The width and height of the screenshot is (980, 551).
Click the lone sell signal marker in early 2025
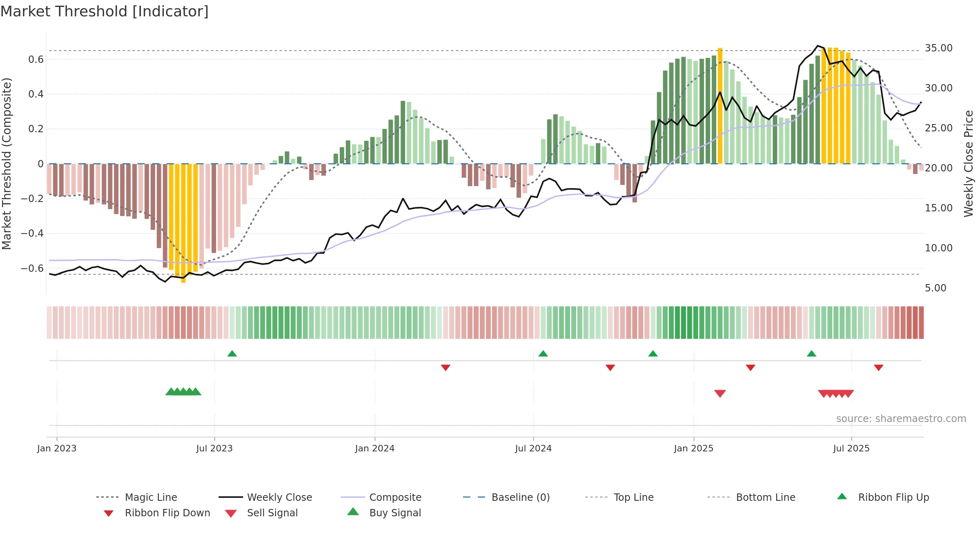(720, 393)
